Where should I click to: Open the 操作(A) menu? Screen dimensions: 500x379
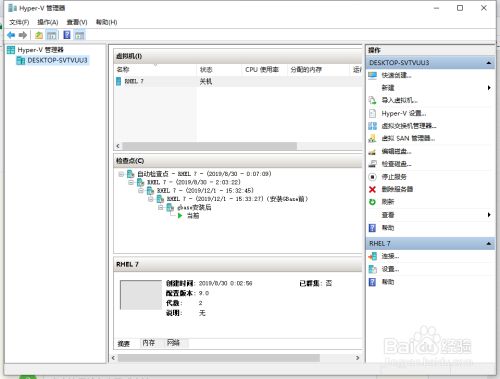48,22
